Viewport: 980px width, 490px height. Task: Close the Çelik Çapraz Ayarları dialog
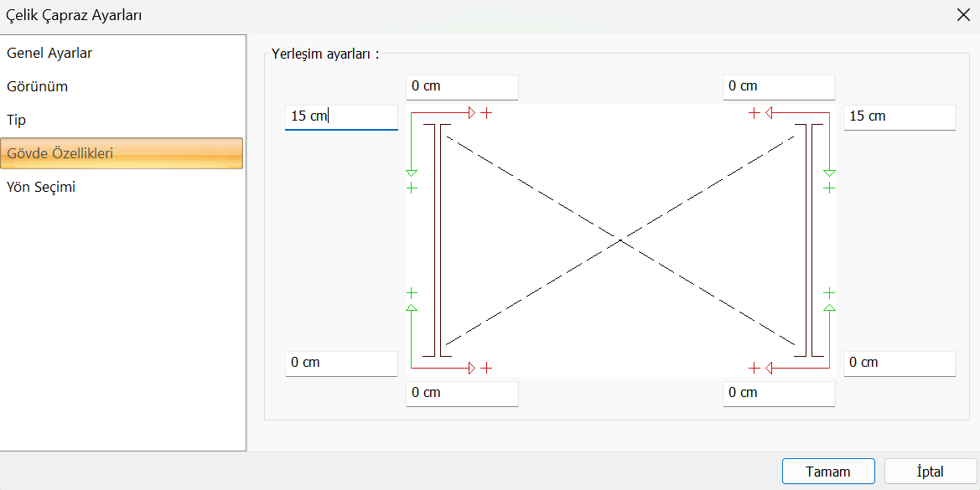click(x=963, y=14)
